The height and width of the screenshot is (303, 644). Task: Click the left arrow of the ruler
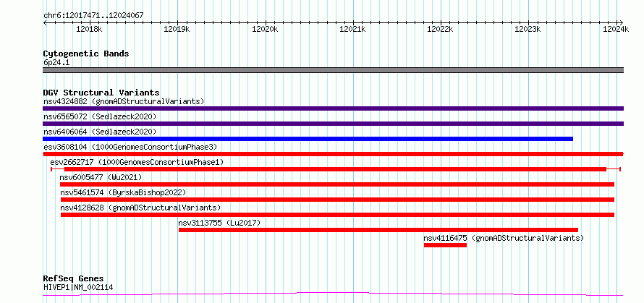(x=45, y=22)
